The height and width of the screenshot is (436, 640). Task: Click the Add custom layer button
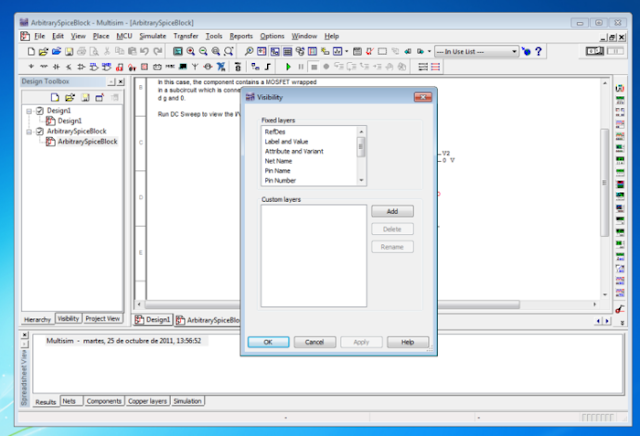tap(392, 211)
